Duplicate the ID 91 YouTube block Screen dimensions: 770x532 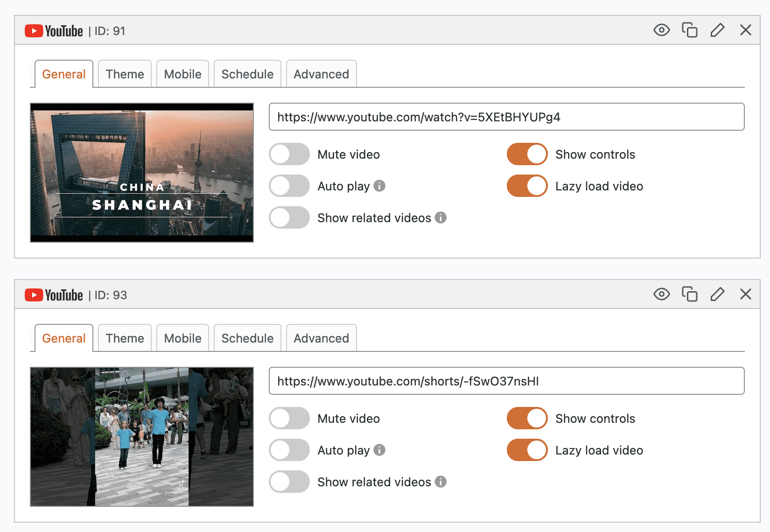click(x=689, y=30)
